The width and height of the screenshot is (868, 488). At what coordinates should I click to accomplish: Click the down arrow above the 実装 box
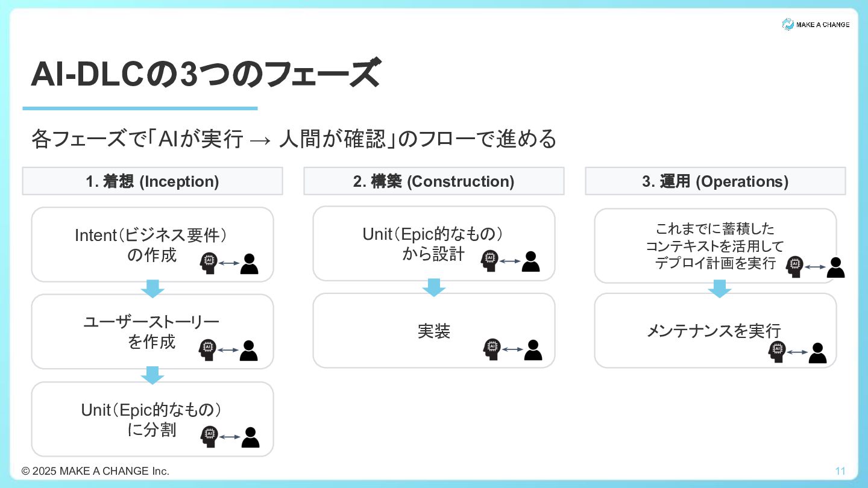(x=433, y=287)
